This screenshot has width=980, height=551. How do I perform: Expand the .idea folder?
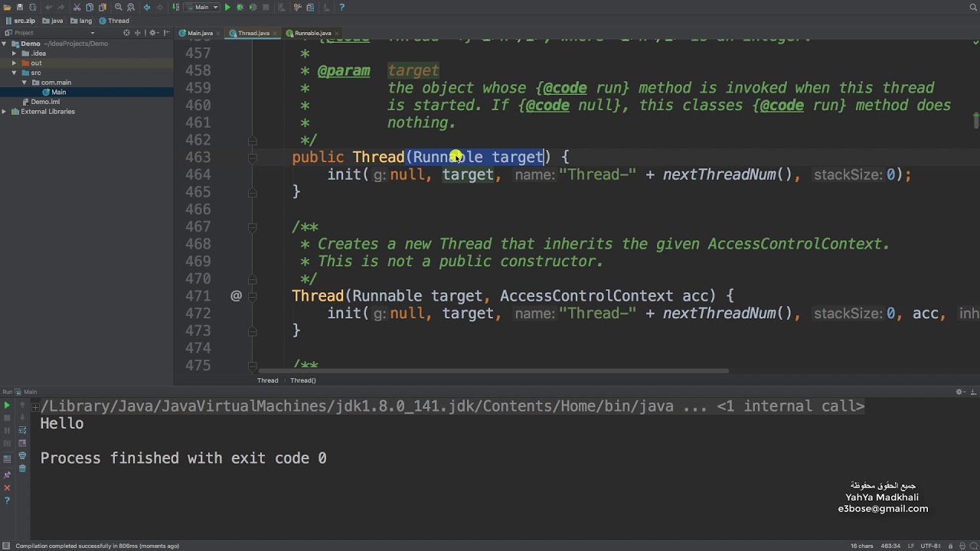pos(14,54)
